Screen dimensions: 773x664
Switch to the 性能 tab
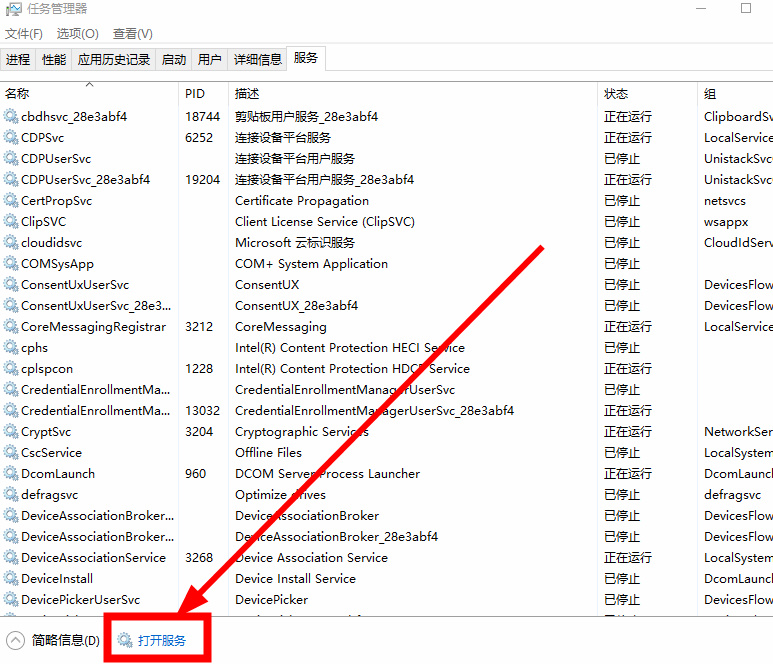coord(54,60)
